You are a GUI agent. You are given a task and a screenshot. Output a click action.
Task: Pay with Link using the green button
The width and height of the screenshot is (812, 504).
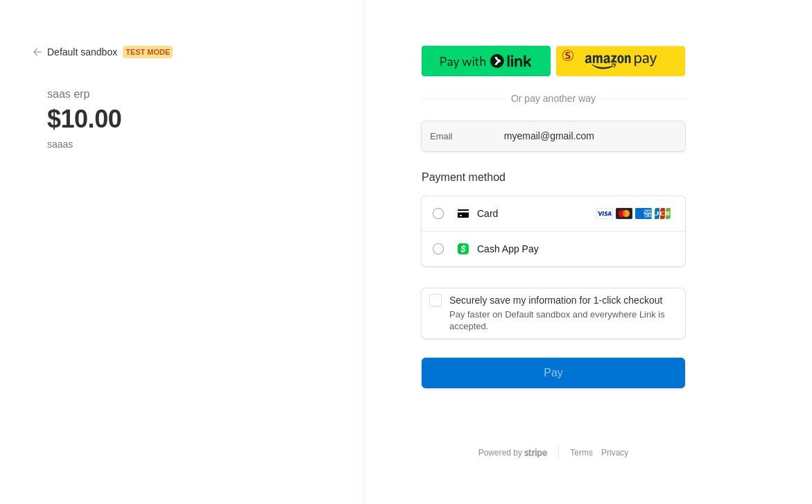485,61
